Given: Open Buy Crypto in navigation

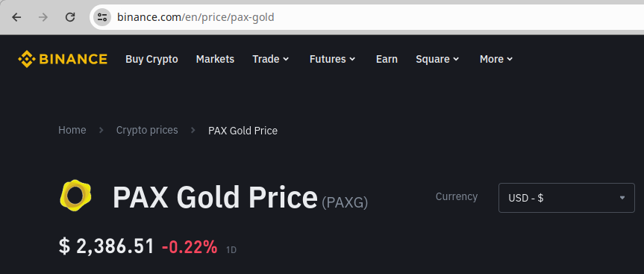Looking at the screenshot, I should tap(151, 59).
